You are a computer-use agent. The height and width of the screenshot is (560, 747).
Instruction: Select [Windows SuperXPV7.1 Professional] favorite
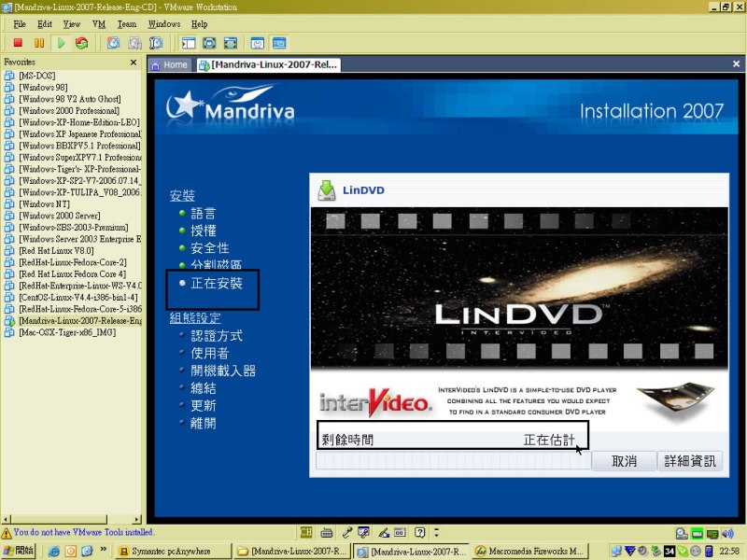tap(80, 157)
